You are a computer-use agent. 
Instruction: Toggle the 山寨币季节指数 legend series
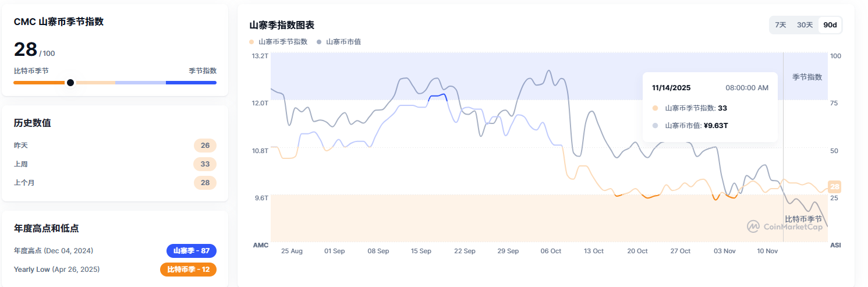point(278,42)
